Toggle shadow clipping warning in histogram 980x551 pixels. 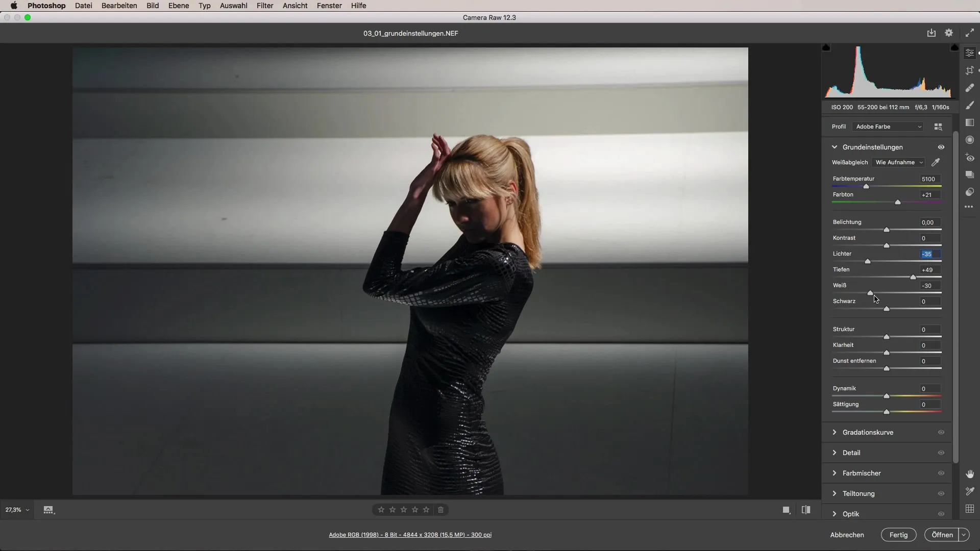tap(826, 47)
